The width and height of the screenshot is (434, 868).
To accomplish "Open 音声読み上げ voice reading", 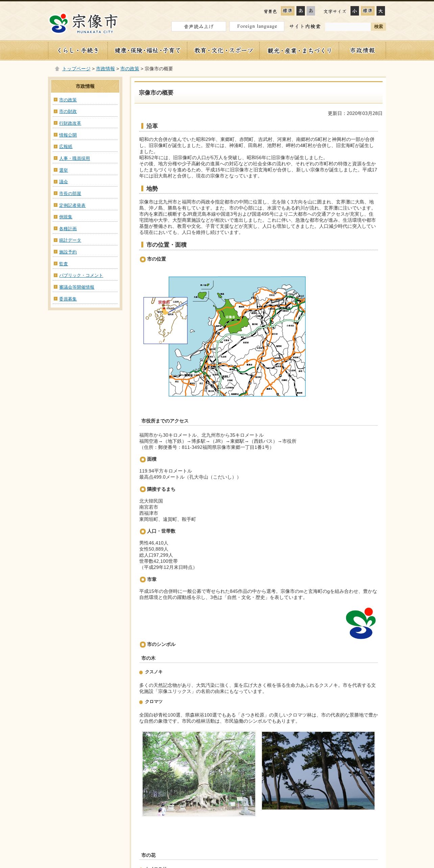I will tap(199, 26).
